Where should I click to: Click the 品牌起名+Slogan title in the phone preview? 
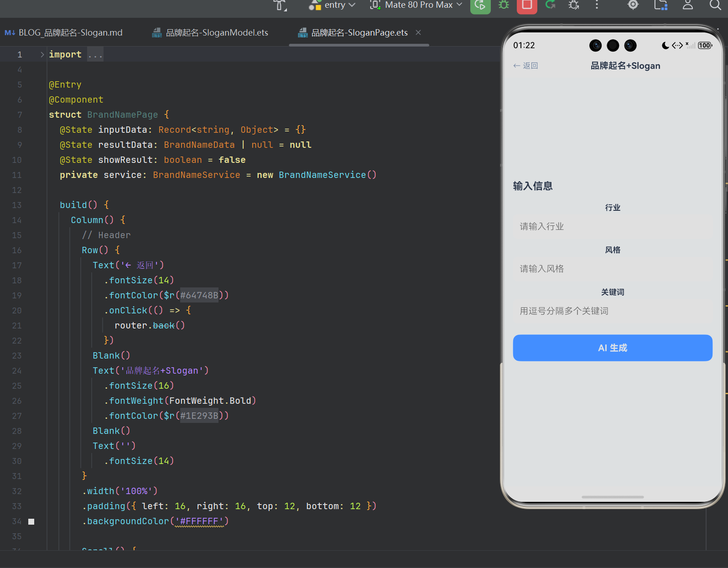(x=625, y=66)
